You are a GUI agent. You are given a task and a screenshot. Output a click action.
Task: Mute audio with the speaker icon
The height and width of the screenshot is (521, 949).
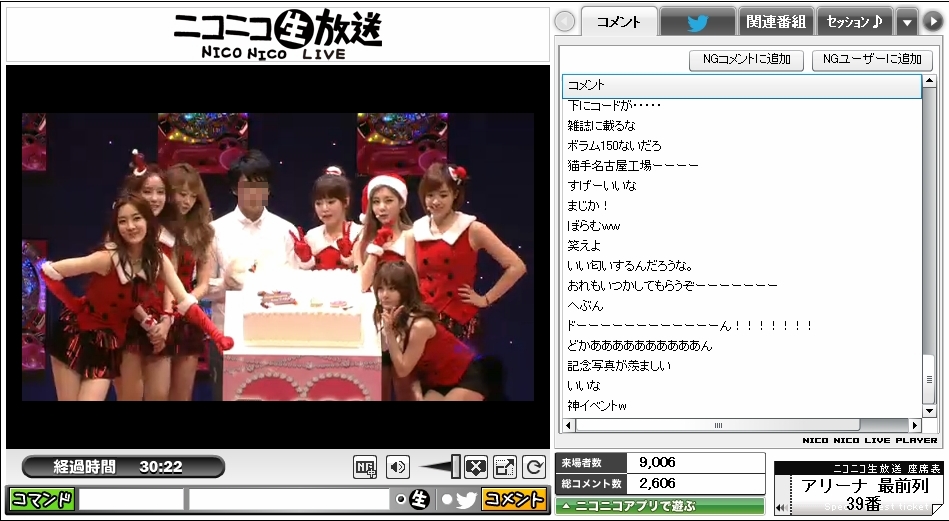(x=398, y=467)
